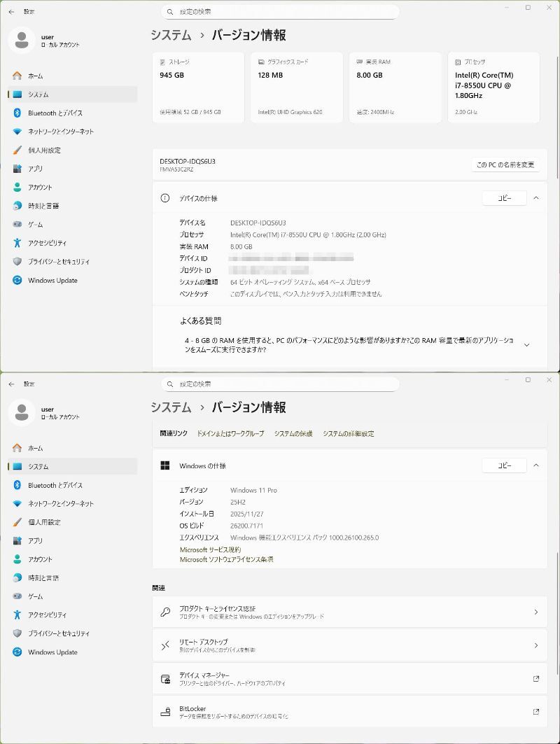The width and height of the screenshot is (560, 744).
Task: Select Bluetooth とデバイス in top sidebar
Action: point(73,113)
